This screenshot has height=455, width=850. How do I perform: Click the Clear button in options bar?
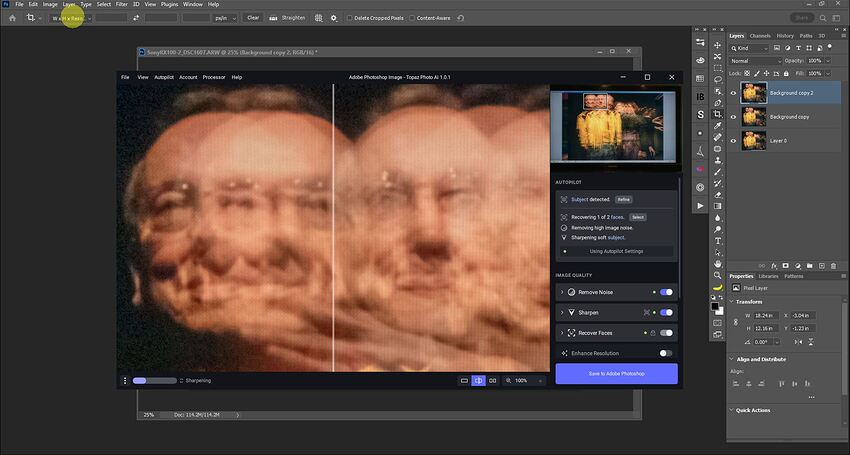[x=253, y=18]
